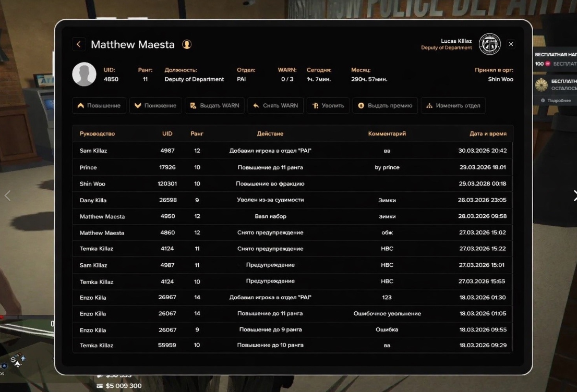The height and width of the screenshot is (392, 577).
Task: Give a bonus via Выдать премию
Action: (x=385, y=105)
